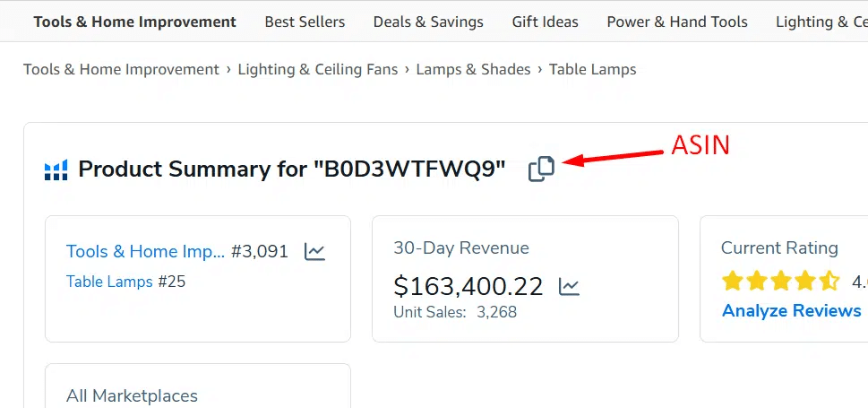Select the Product Summary heading text

tap(292, 169)
